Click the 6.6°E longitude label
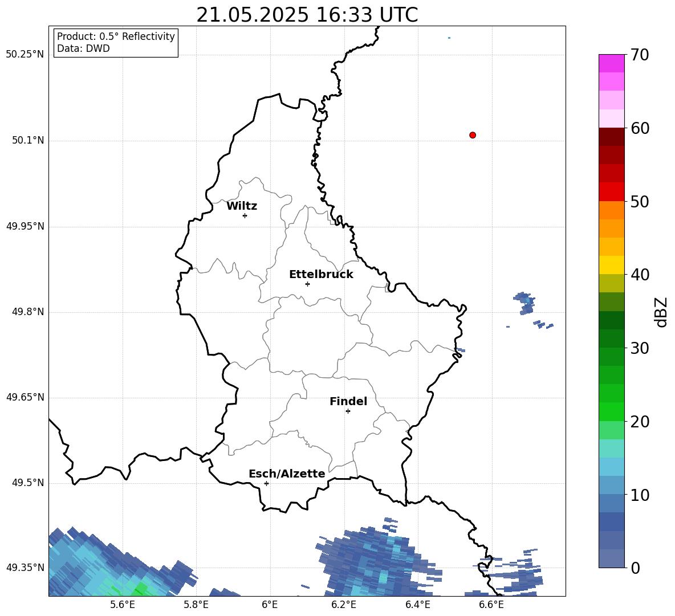 click(x=491, y=605)
